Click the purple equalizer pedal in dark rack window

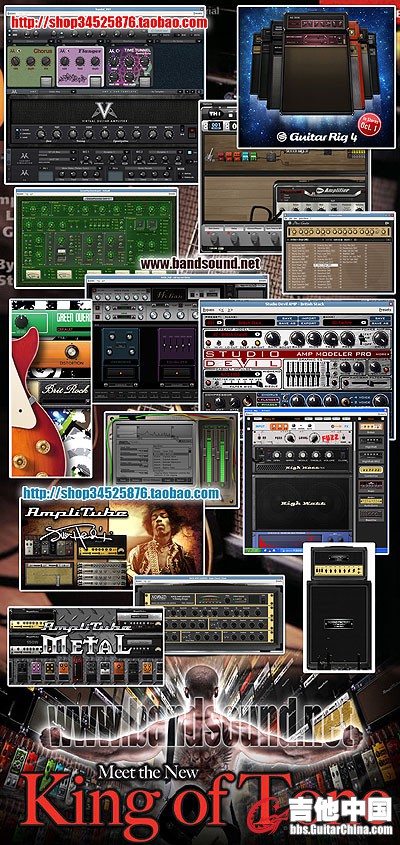[175, 355]
